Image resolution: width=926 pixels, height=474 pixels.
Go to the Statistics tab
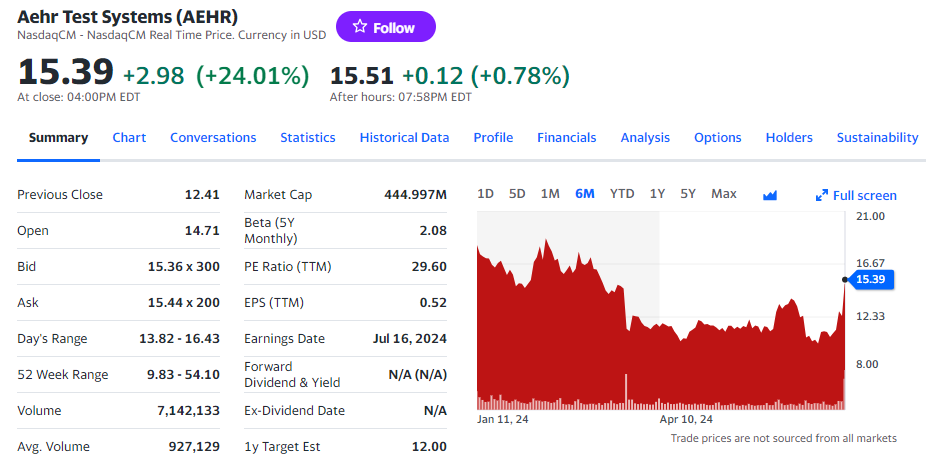coord(308,138)
